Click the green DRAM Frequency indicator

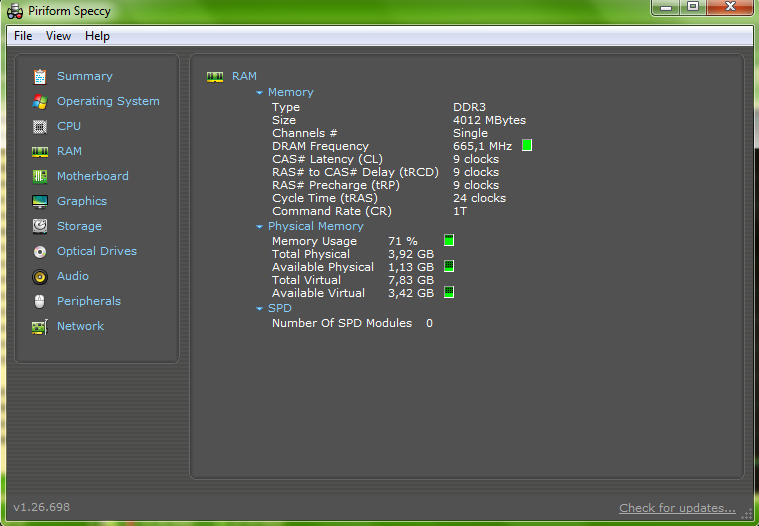click(527, 146)
